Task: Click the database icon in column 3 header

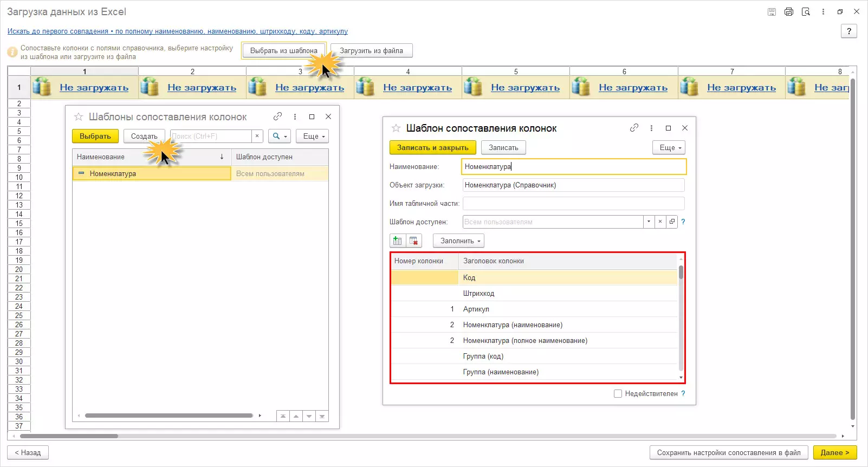Action: click(x=258, y=87)
